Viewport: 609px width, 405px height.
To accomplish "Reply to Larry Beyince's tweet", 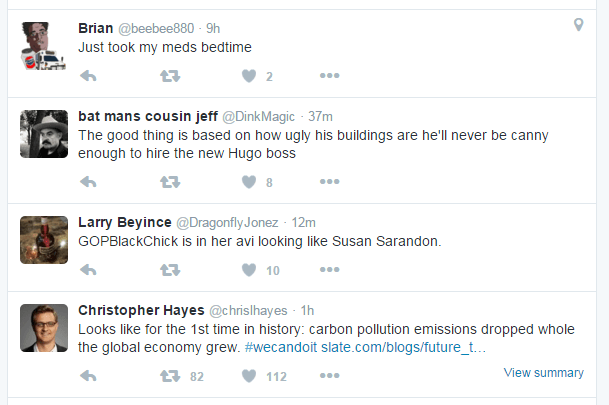I will pos(88,270).
